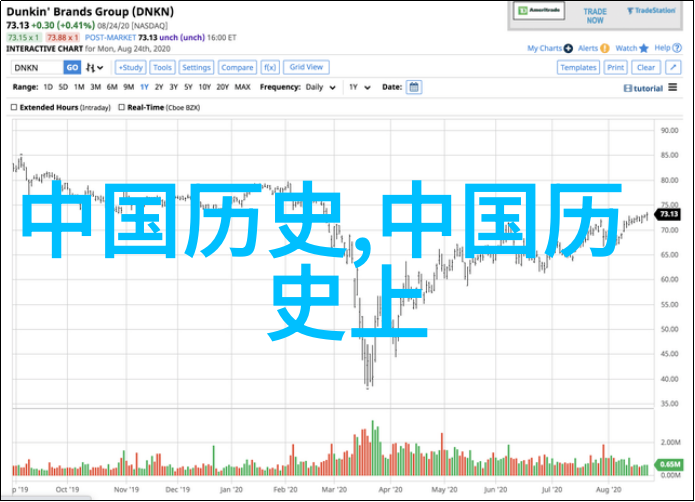Select the 5D range
This screenshot has width=695, height=502.
[x=63, y=87]
